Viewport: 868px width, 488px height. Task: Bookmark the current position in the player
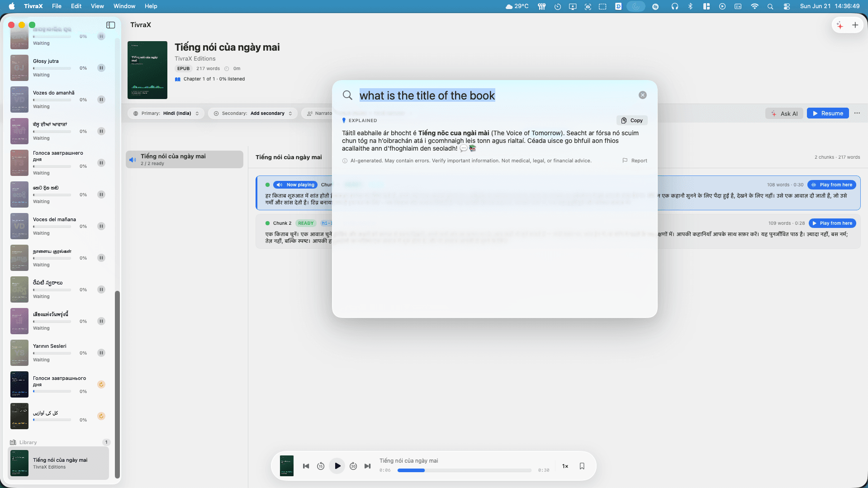(582, 466)
